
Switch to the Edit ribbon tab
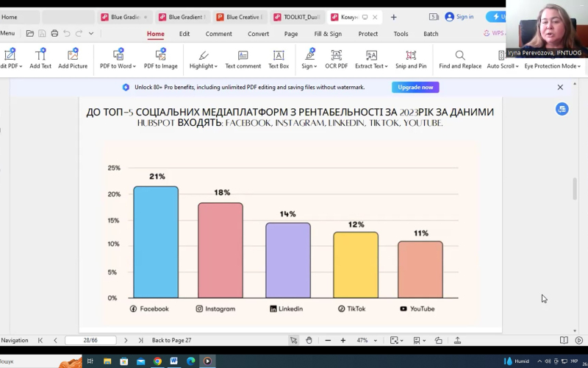pyautogui.click(x=184, y=34)
